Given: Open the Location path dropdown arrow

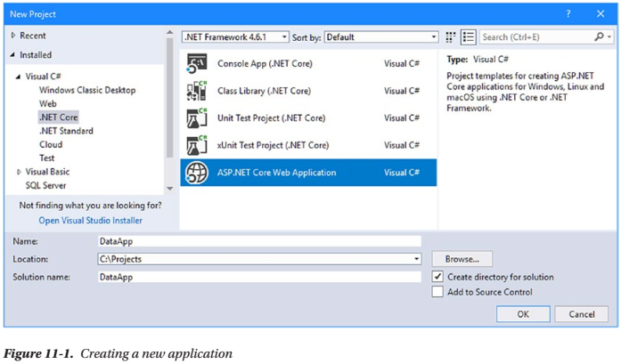Looking at the screenshot, I should pyautogui.click(x=417, y=259).
